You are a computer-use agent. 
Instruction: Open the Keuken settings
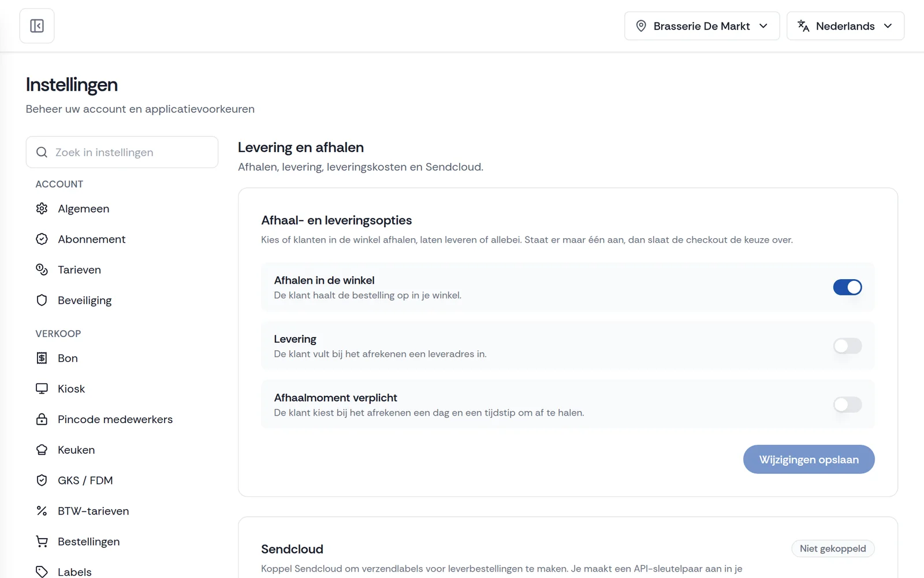(x=122, y=450)
